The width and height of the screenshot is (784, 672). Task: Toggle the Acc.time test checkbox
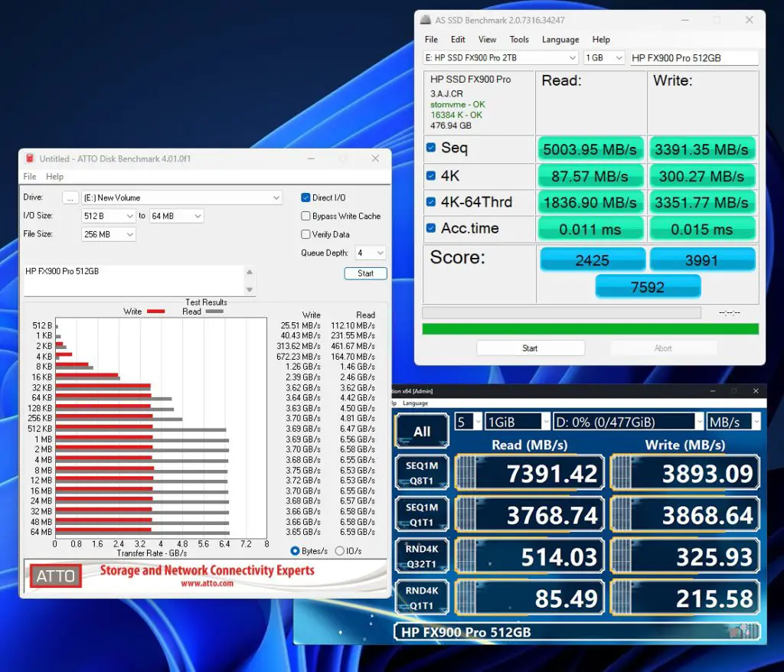tap(430, 228)
